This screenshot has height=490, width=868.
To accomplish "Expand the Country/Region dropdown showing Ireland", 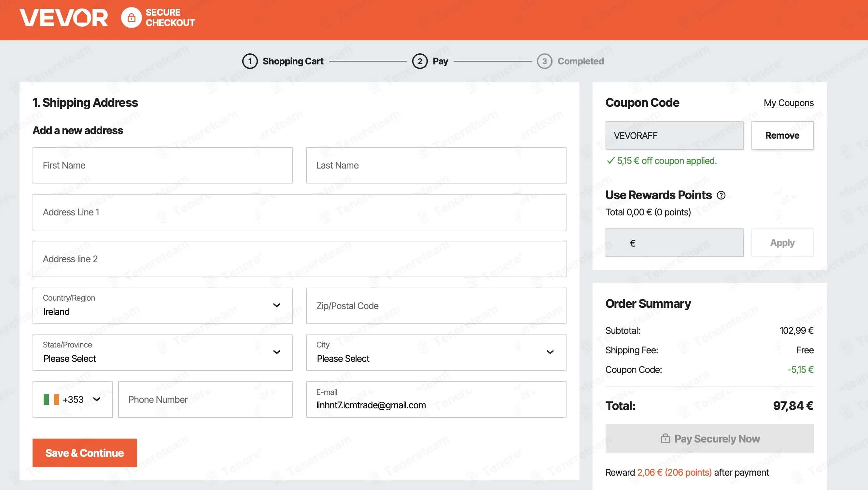I will click(163, 306).
